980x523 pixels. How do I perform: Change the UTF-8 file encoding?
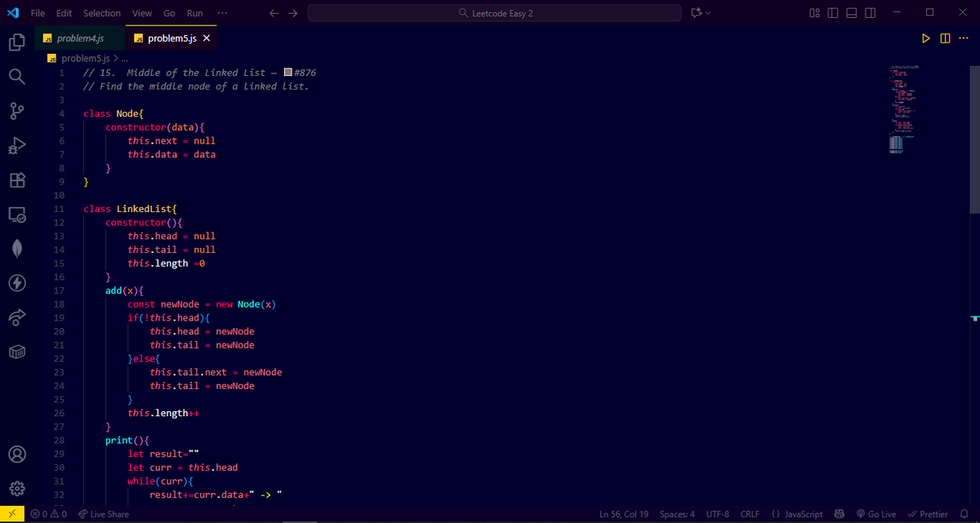[x=719, y=514]
